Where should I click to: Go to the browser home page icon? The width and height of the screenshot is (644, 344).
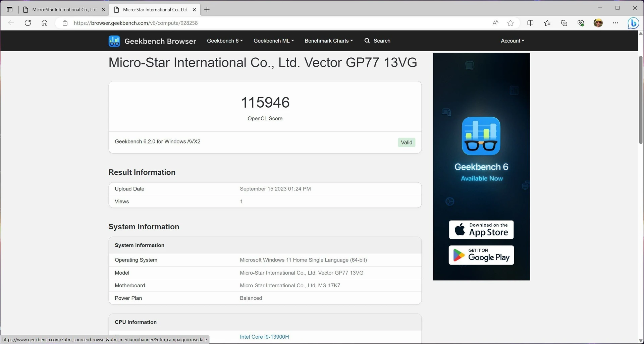[44, 23]
